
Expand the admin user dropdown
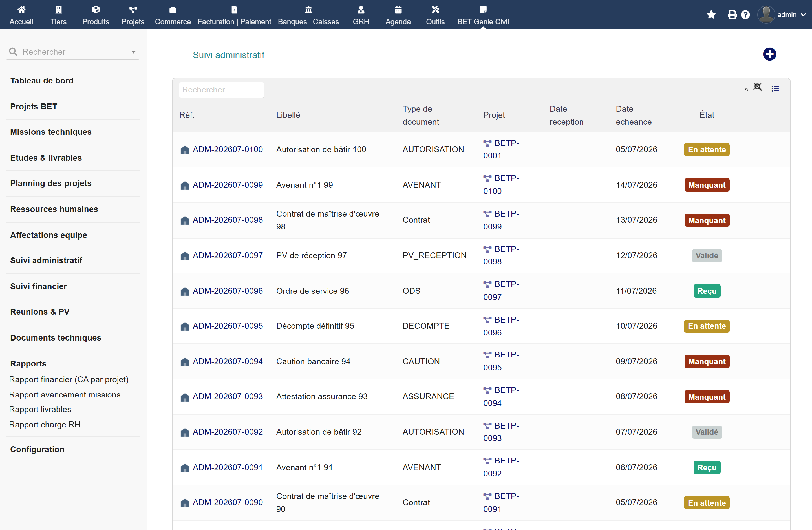(782, 15)
